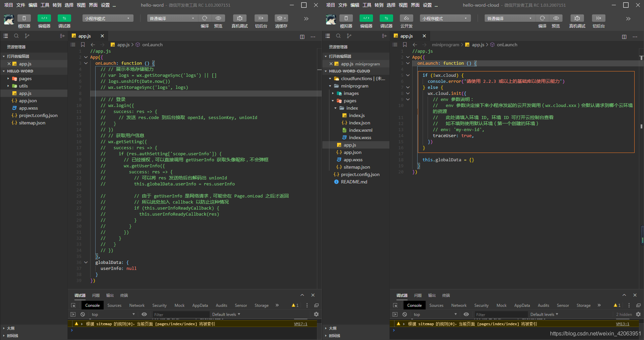Open 真机调试 bug icon in hello-word window
Screen dimensions: 644x340
pos(239,18)
